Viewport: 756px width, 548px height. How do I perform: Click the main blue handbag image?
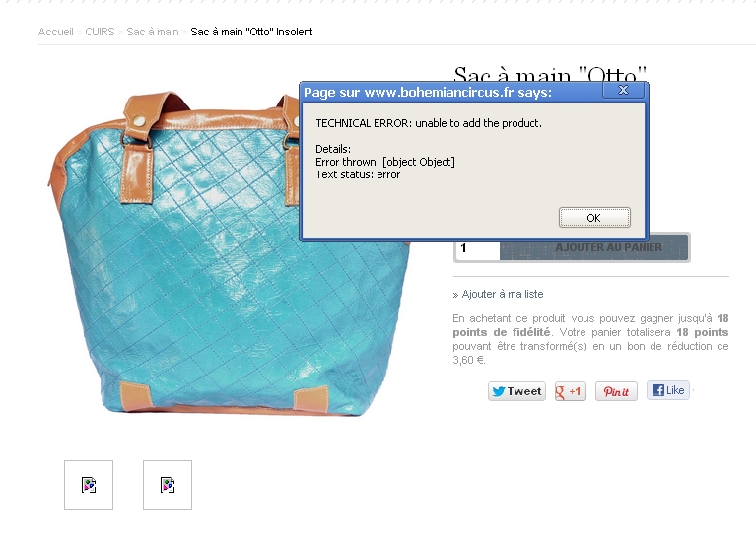[x=229, y=253]
